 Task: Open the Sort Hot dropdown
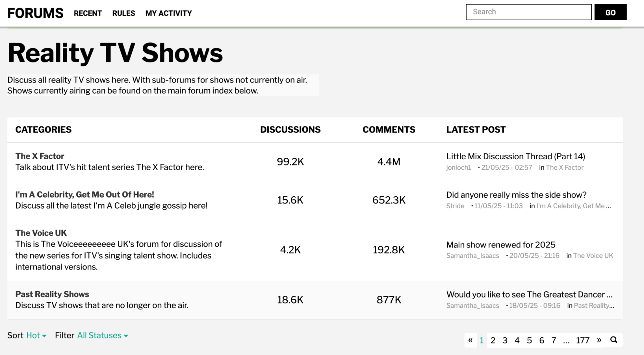coord(36,335)
